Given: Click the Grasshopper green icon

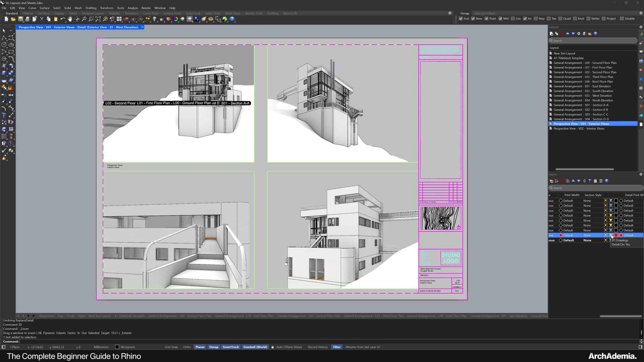Looking at the screenshot, I should pos(225,19).
